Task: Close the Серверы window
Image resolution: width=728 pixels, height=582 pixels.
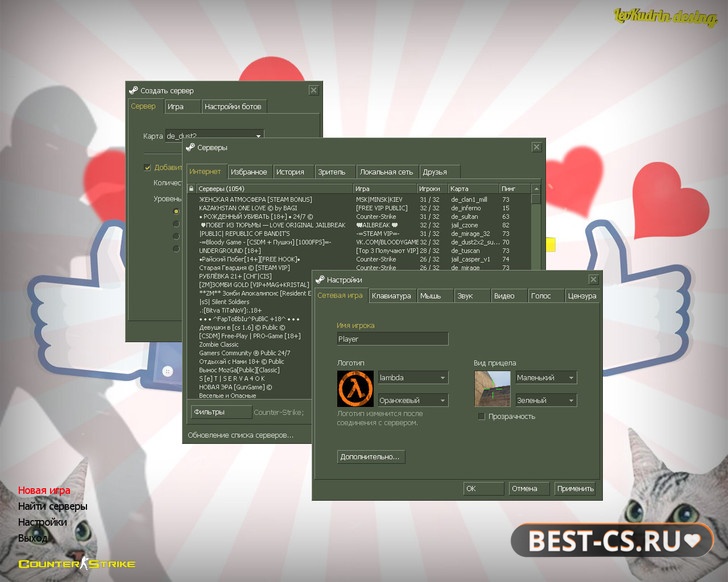Action: pyautogui.click(x=536, y=147)
